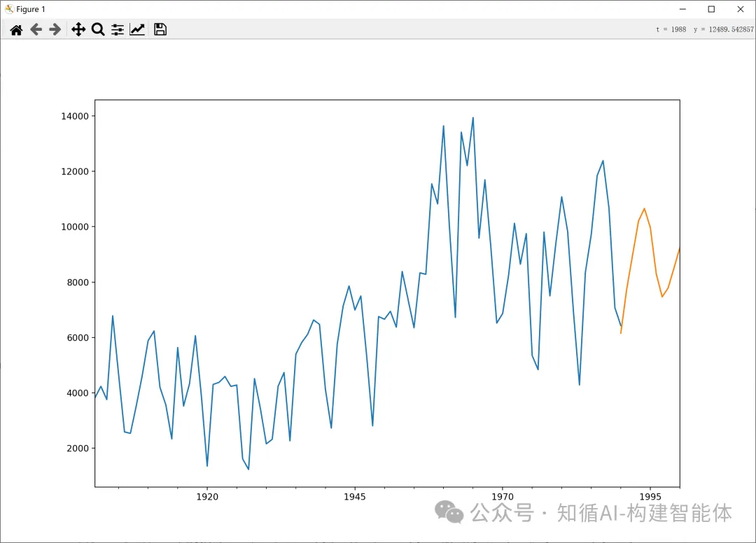This screenshot has width=756, height=543.
Task: Click the Figure 1 title text
Action: [x=31, y=9]
